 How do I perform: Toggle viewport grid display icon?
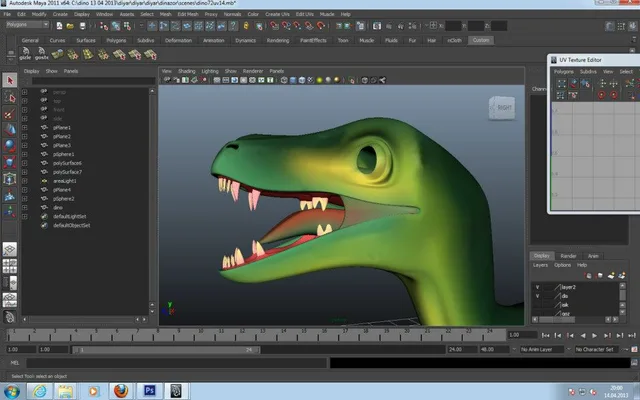(217, 80)
